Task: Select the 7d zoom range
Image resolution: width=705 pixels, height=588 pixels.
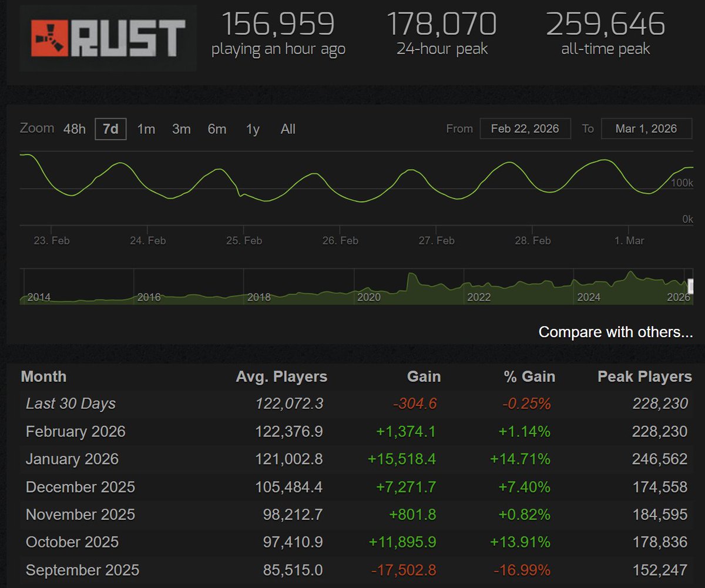Action: 110,129
